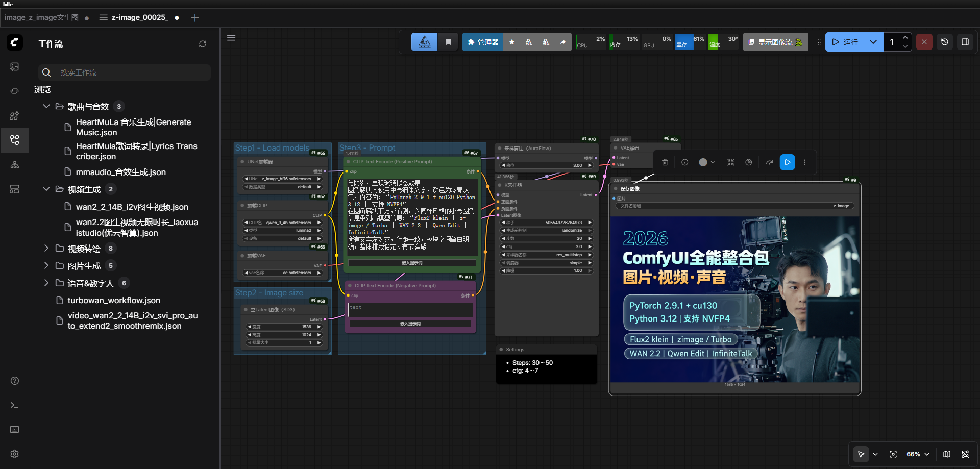This screenshot has width=980, height=469.
Task: Toggle the right side panel
Action: click(965, 42)
